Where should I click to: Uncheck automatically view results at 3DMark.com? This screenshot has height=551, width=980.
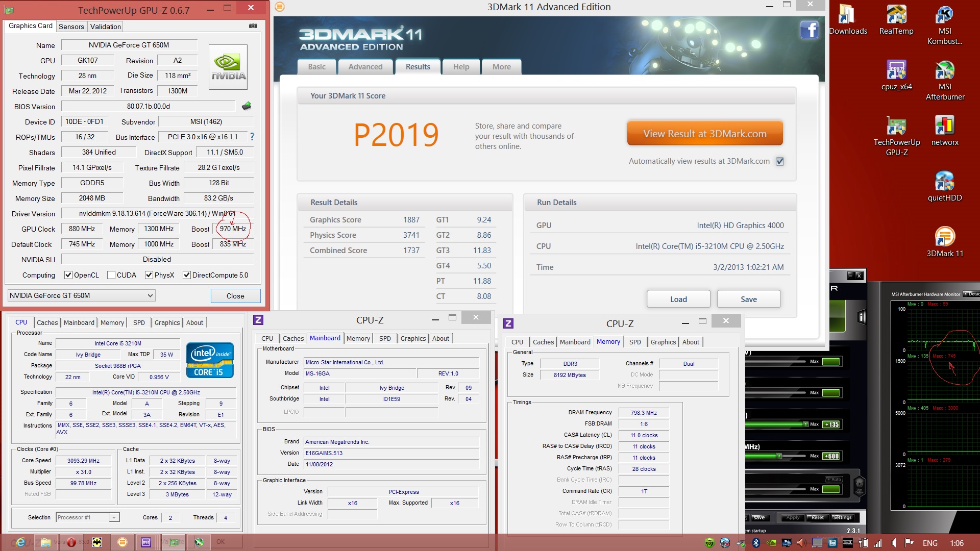780,161
